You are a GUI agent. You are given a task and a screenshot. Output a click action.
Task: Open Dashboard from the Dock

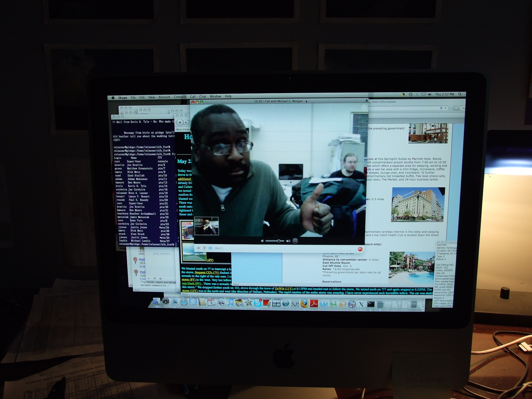click(166, 301)
